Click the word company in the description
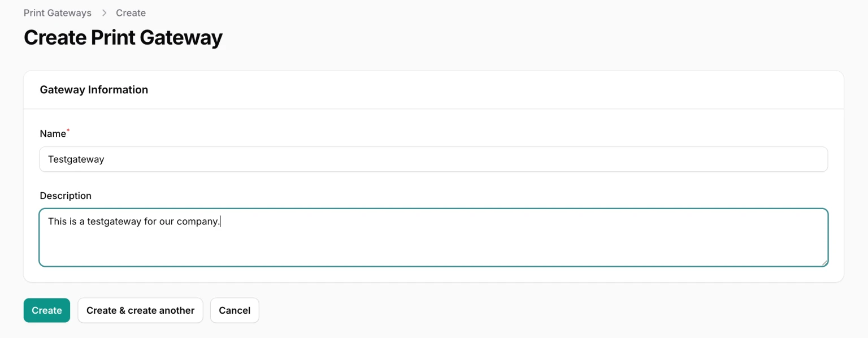This screenshot has width=868, height=338. (197, 222)
